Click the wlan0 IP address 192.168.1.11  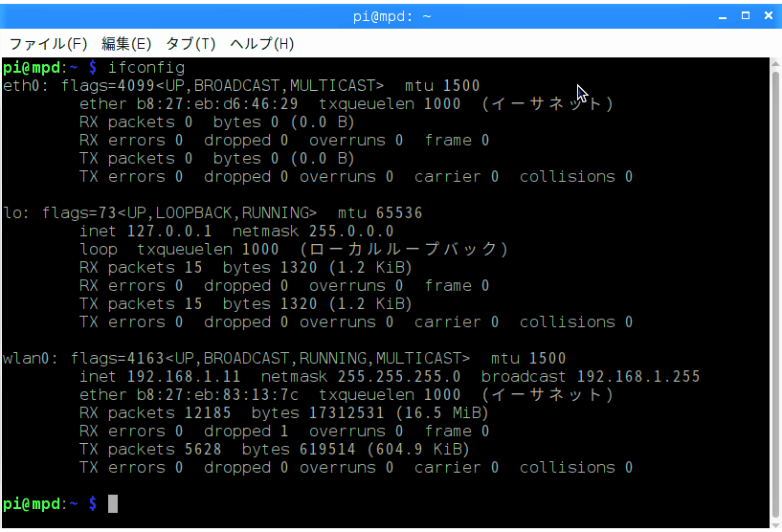184,376
